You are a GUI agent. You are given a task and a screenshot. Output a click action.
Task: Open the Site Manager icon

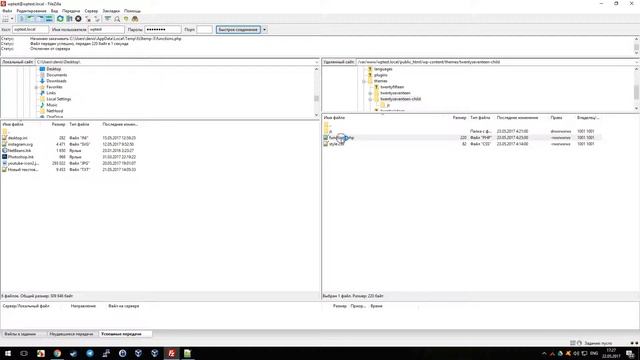(x=5, y=19)
